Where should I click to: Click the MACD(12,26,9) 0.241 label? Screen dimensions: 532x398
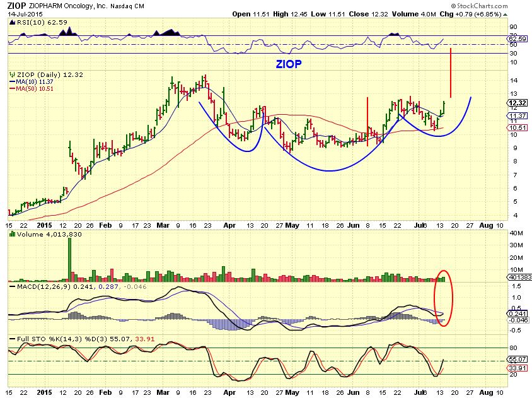(56, 286)
